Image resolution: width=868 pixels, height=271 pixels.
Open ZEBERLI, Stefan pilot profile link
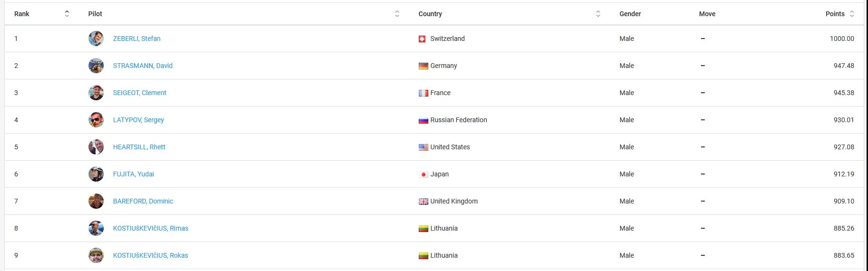click(137, 39)
